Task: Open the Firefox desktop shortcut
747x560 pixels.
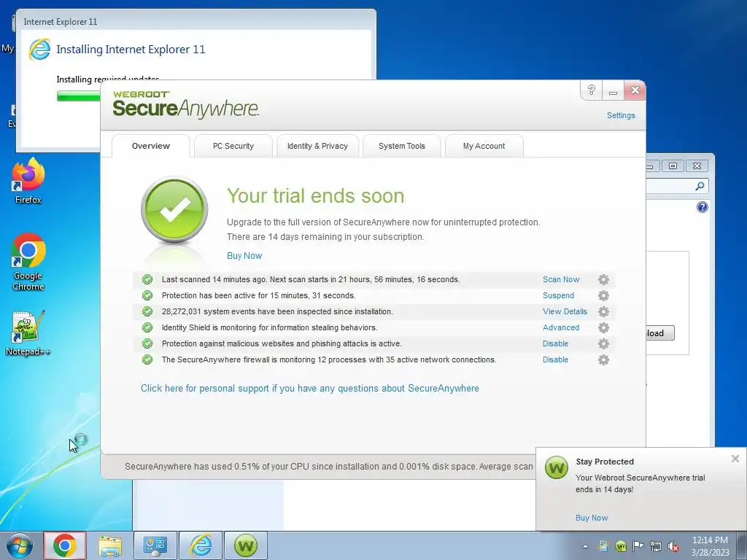Action: tap(28, 182)
